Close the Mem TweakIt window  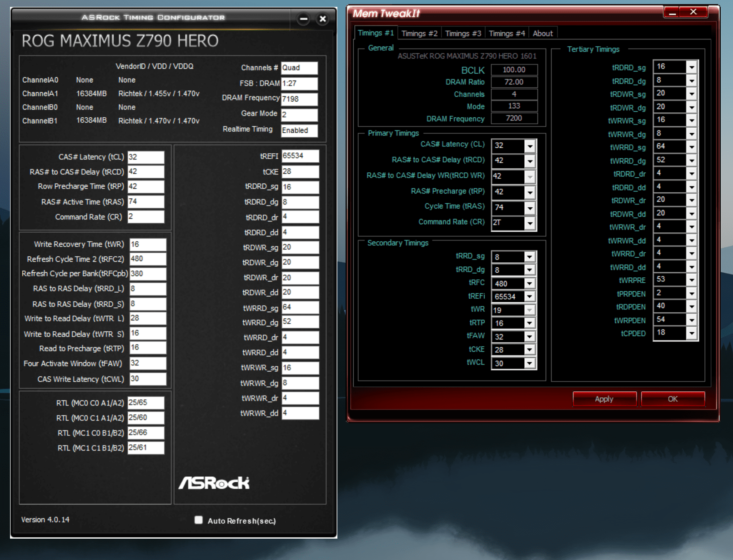click(x=693, y=12)
